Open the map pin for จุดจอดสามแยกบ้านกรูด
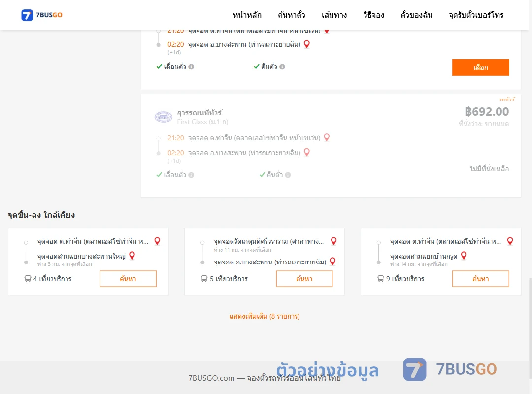The width and height of the screenshot is (532, 394). pos(464,256)
